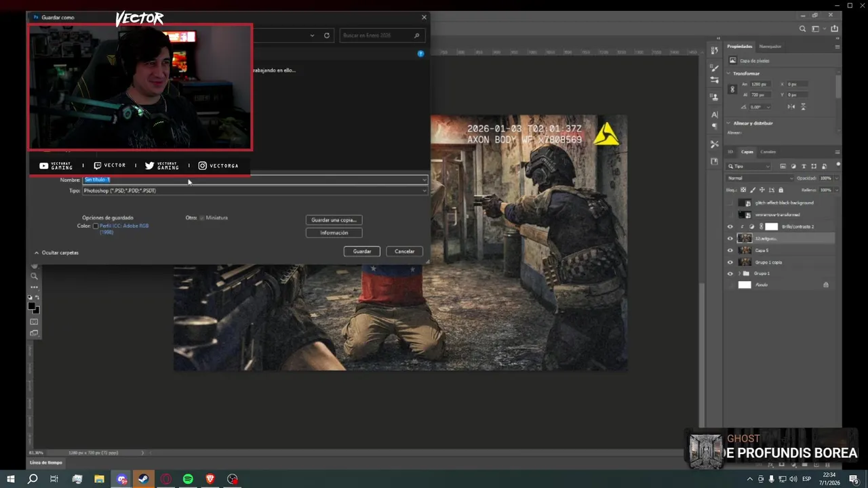Swap foreground and background colors arrow
The height and width of the screenshot is (488, 868).
click(x=37, y=298)
